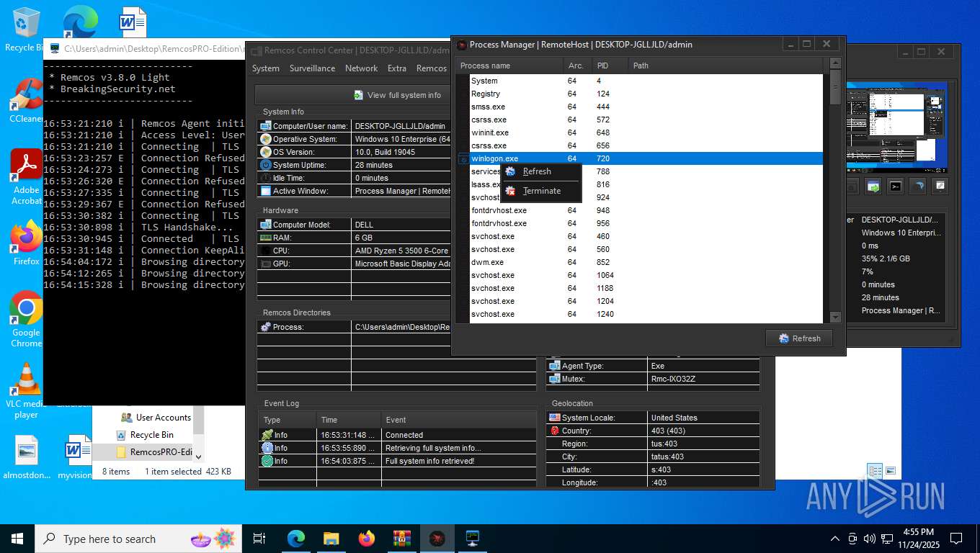Switch Explorer to the large icons view
Viewport: 980px width, 553px height.
[x=891, y=472]
